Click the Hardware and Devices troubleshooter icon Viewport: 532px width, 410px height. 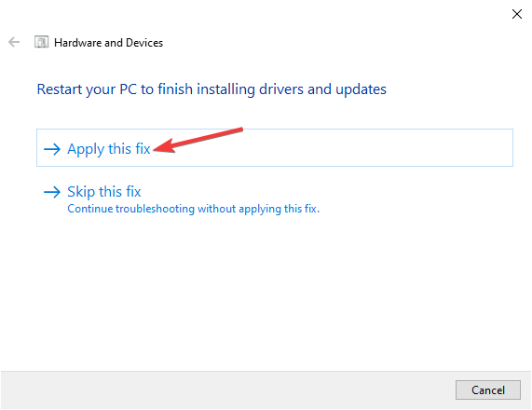41,43
